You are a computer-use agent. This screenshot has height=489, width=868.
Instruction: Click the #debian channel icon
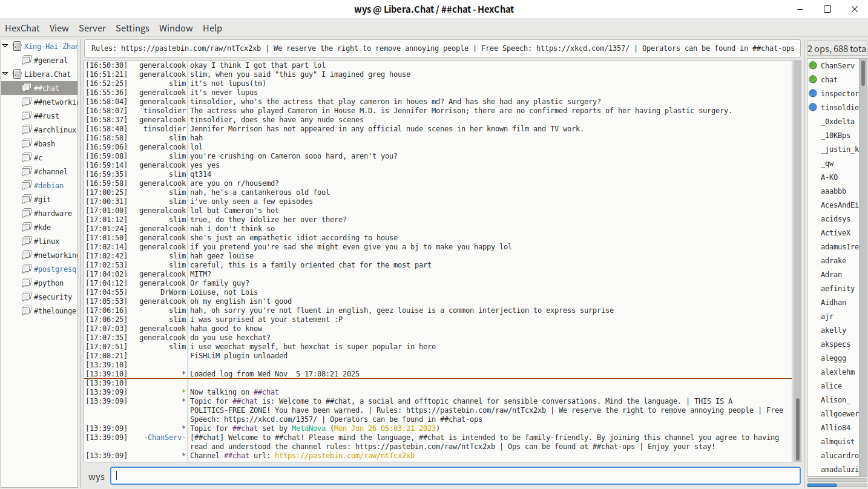coord(27,185)
